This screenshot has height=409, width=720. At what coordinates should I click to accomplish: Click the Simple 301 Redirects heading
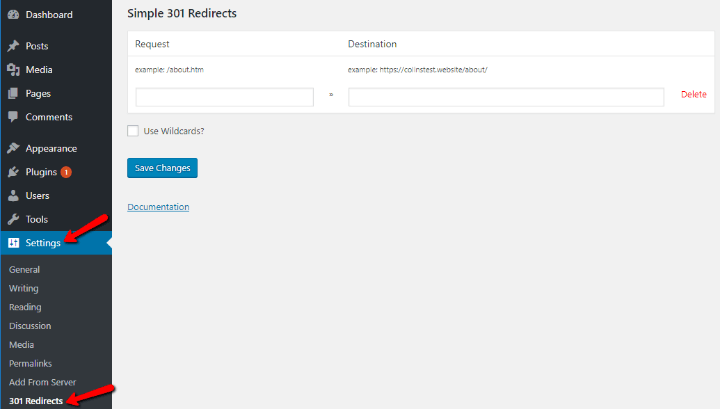click(182, 13)
